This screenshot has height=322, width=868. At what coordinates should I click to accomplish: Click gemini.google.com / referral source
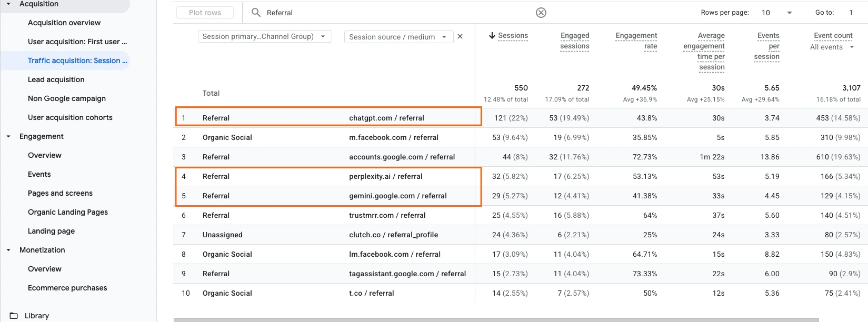tap(398, 196)
